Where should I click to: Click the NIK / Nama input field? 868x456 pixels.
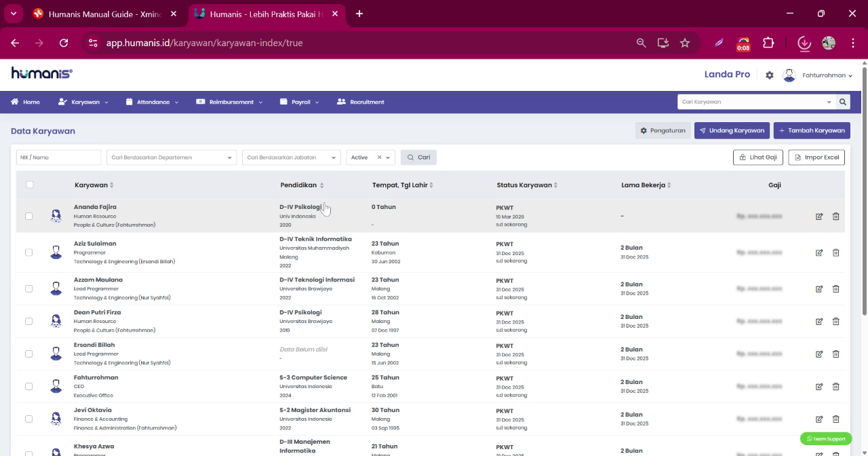pos(58,157)
